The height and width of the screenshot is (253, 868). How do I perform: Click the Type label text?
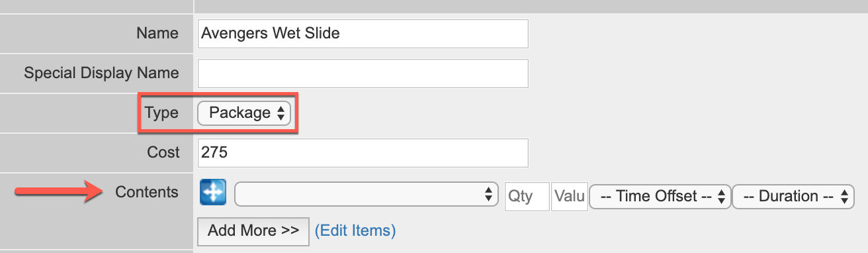[x=162, y=113]
